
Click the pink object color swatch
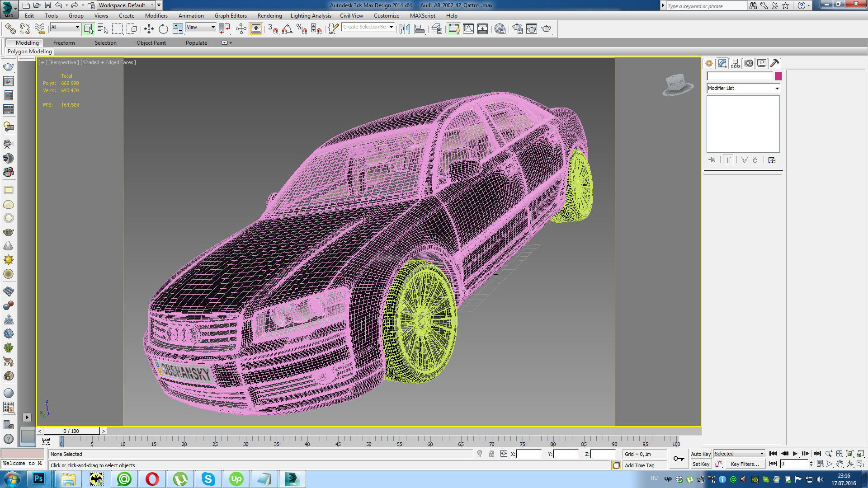[778, 76]
